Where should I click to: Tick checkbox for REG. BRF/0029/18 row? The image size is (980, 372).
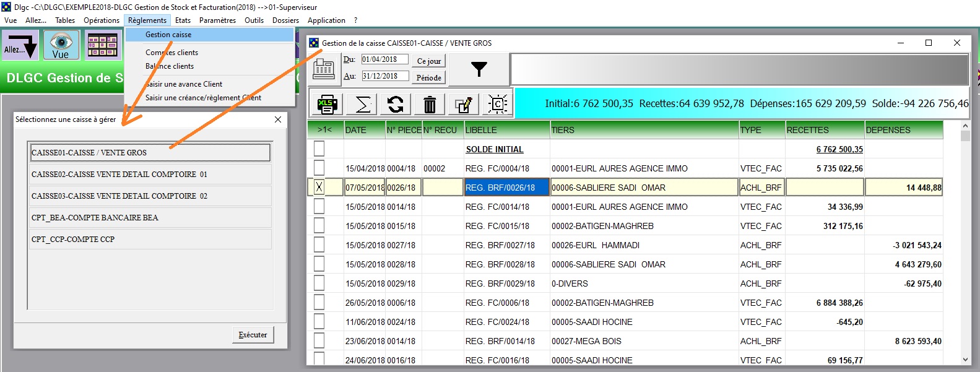[x=319, y=283]
